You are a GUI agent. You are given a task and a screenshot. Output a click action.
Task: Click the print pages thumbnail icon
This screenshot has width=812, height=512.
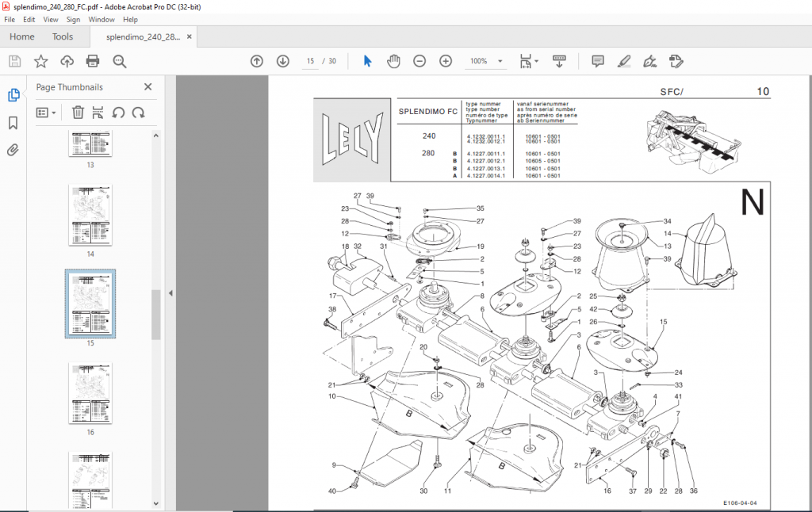coord(98,113)
